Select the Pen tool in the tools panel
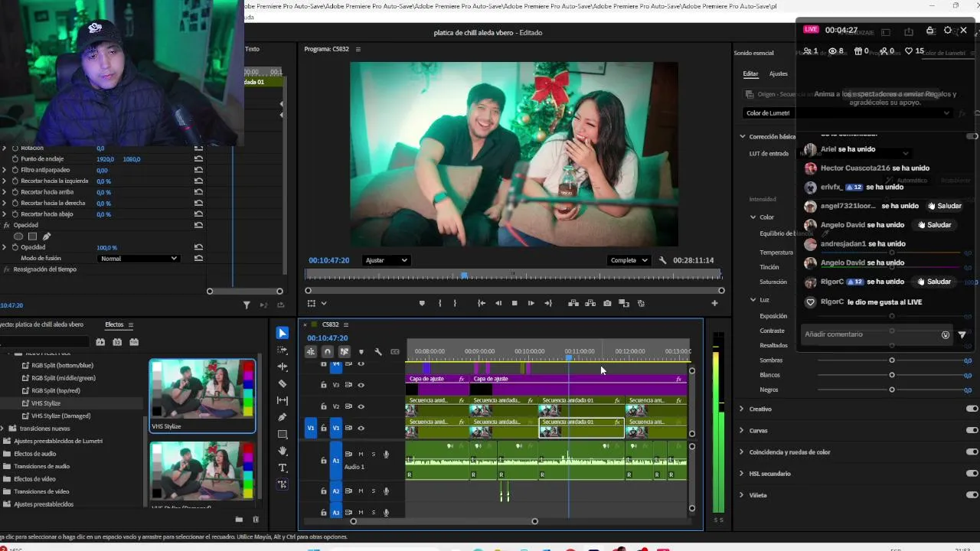The width and height of the screenshot is (980, 551). [x=283, y=417]
